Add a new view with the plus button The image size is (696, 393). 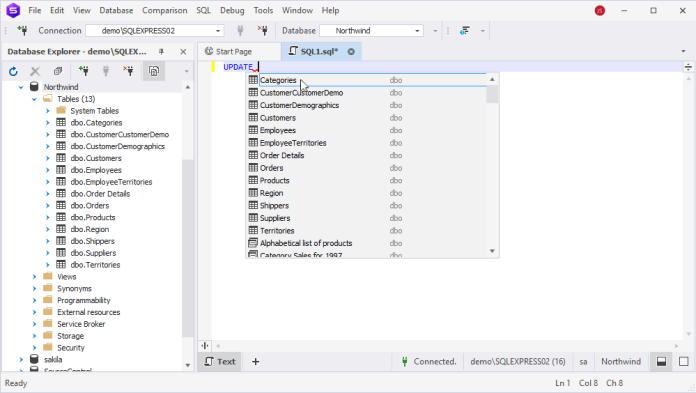coord(255,361)
